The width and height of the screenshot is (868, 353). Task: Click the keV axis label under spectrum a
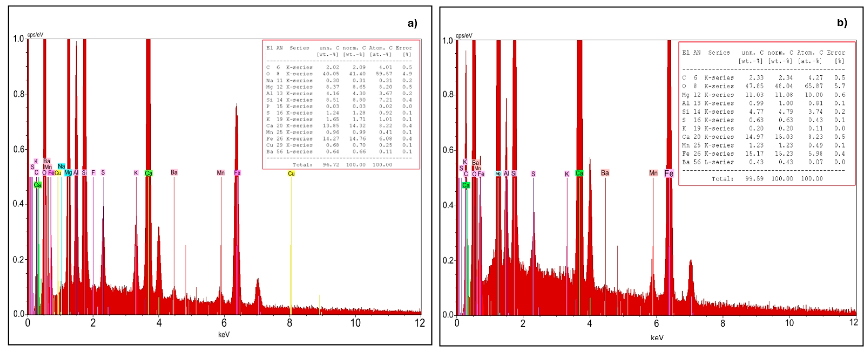tap(224, 334)
